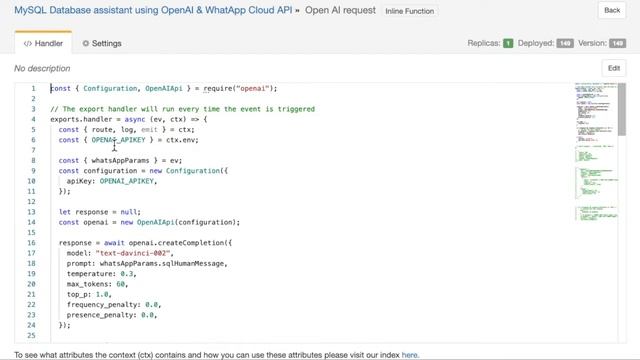Click the code minimap overview
Screen dimensions: 640x360
click(x=596, y=152)
